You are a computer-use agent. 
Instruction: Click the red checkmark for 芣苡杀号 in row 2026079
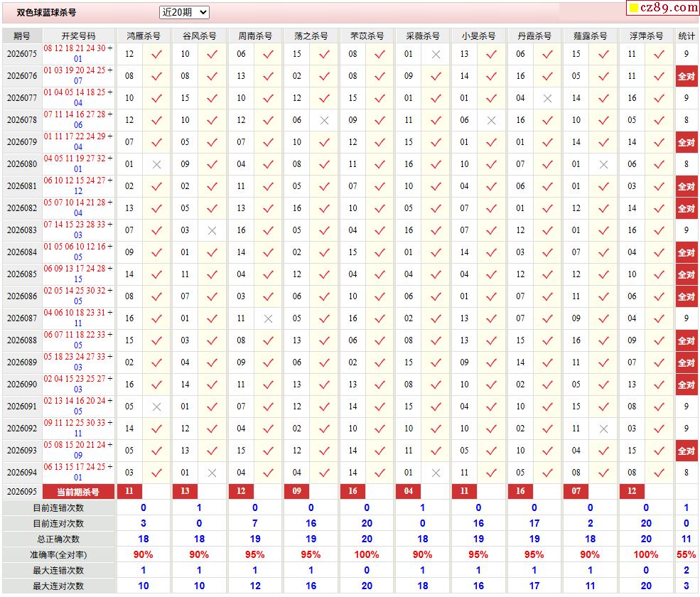[x=380, y=142]
